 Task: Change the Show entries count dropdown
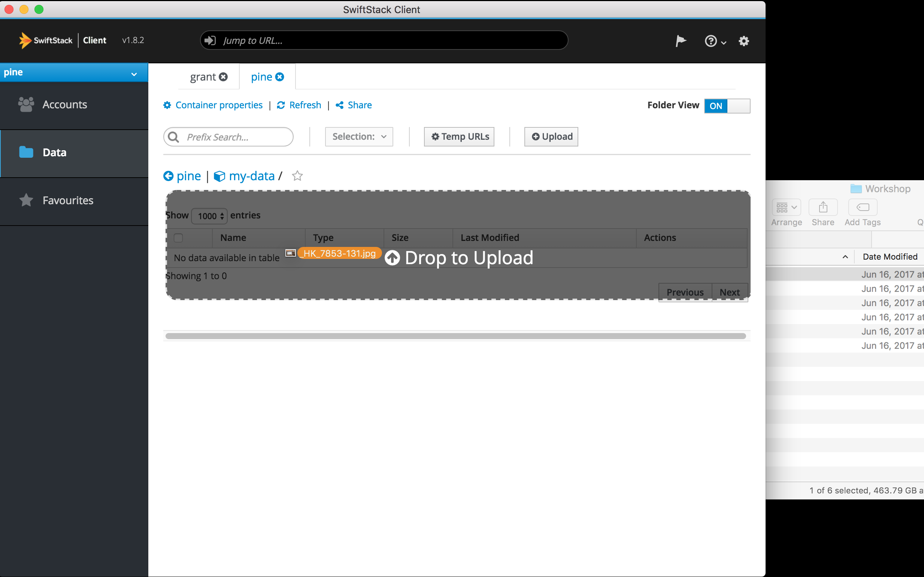[x=209, y=217]
